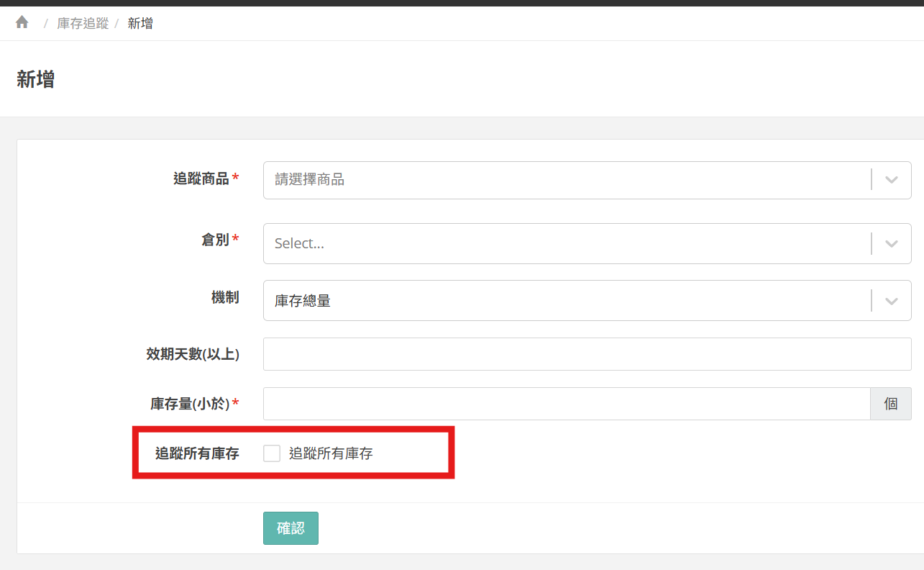Click the 倉別 field label
Screen dimensions: 924x570
(x=215, y=240)
